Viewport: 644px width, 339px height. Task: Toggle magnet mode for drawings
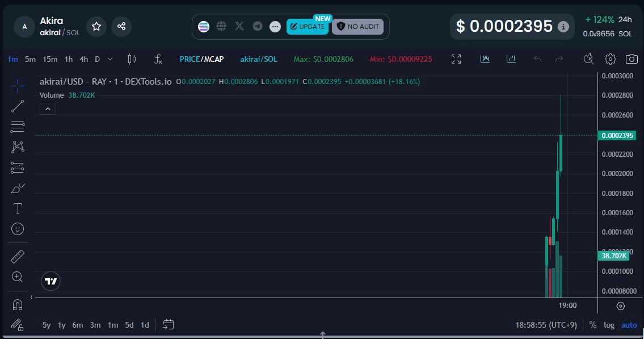(x=17, y=304)
